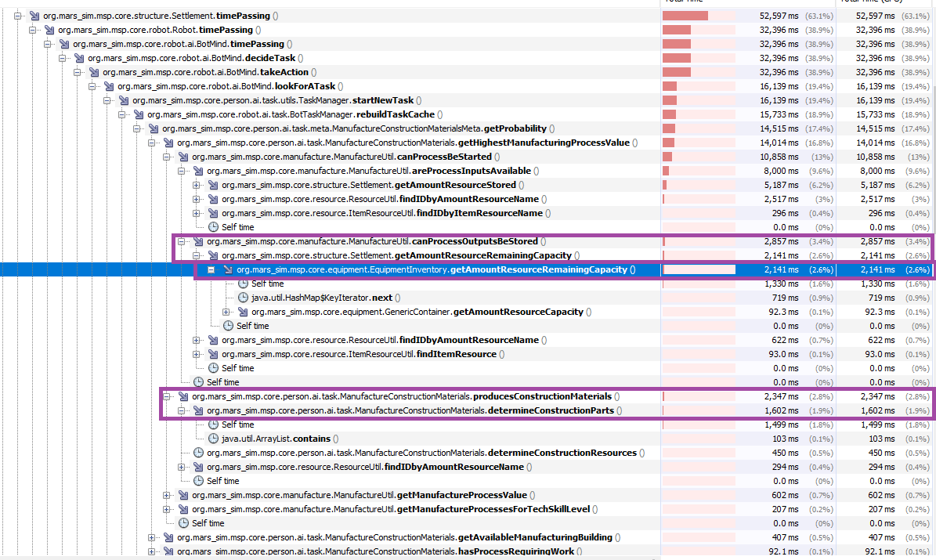Click method icon beside findItemResource
Viewport: 936px width, 560px height.
[x=214, y=354]
